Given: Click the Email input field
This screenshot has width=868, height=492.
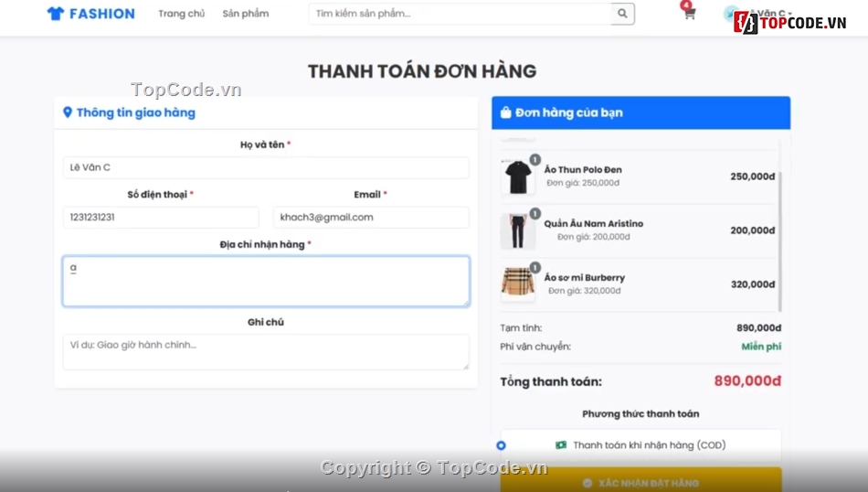Looking at the screenshot, I should [371, 217].
